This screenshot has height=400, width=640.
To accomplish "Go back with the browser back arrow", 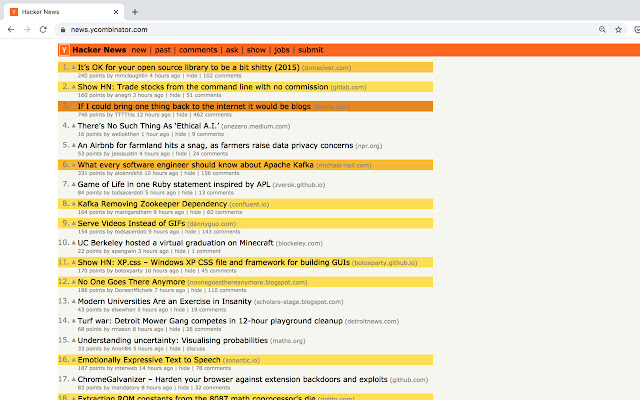I will [x=11, y=29].
